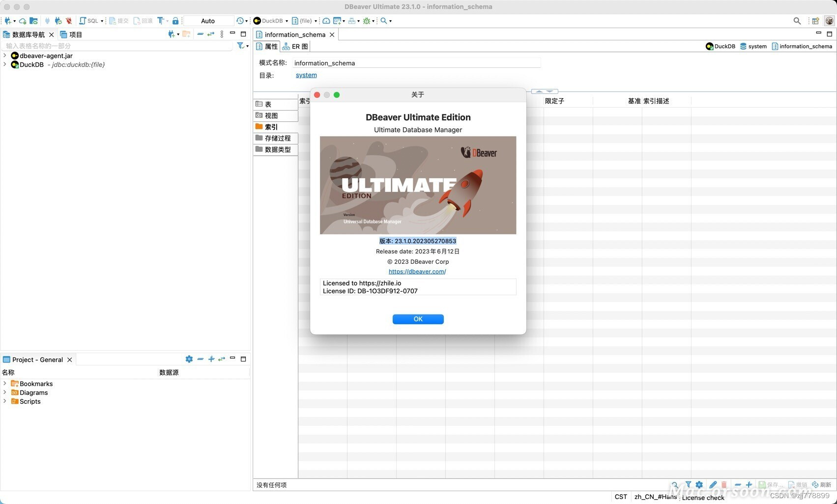Click the debug bug icon in the toolbar
Image resolution: width=837 pixels, height=504 pixels.
[x=367, y=21]
